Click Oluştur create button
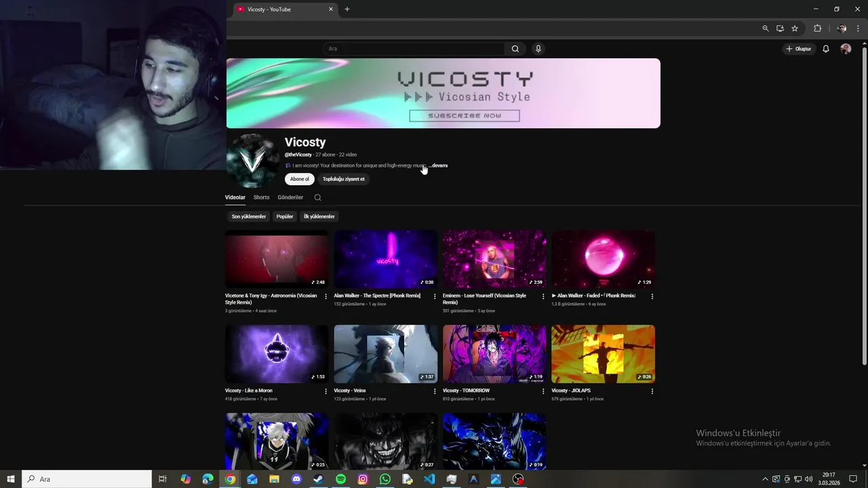Image resolution: width=868 pixels, height=488 pixels. point(799,49)
